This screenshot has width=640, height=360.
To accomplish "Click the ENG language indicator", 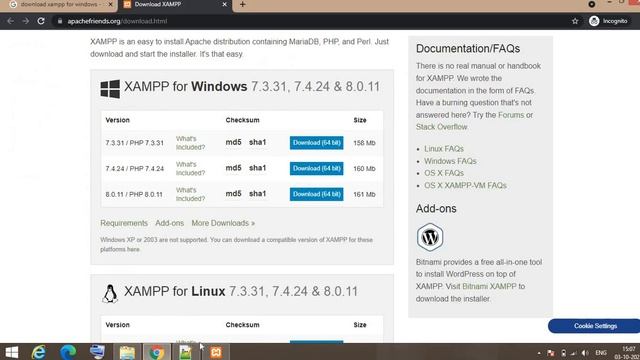I will 601,353.
